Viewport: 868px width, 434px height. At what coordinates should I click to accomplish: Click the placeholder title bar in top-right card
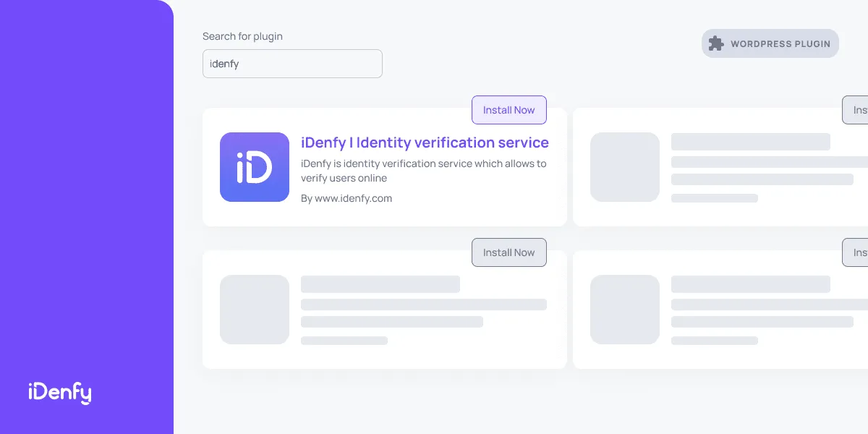coord(750,142)
